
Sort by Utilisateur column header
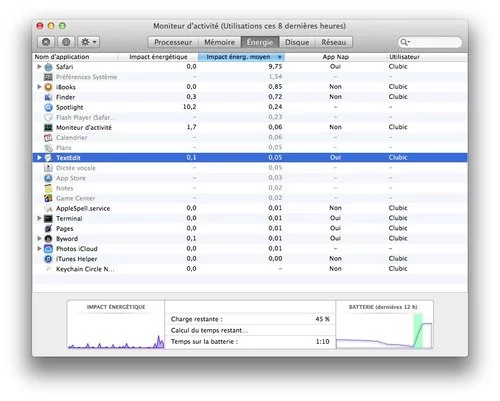tap(427, 57)
